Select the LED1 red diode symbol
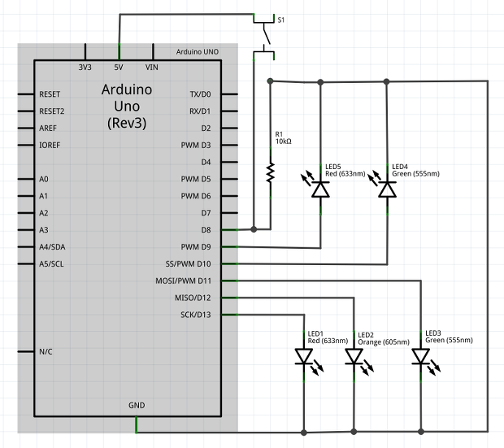Viewport: 504px width, 448px height. [x=309, y=357]
